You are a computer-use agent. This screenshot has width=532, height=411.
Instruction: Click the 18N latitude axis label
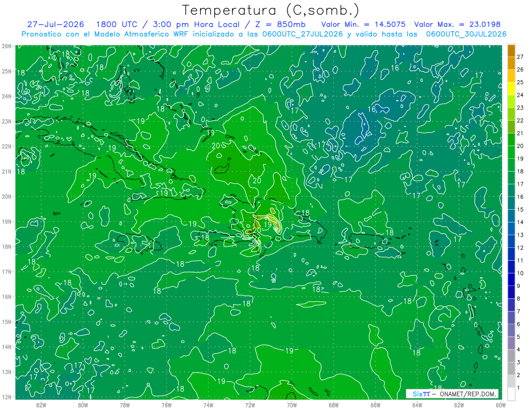coord(6,247)
